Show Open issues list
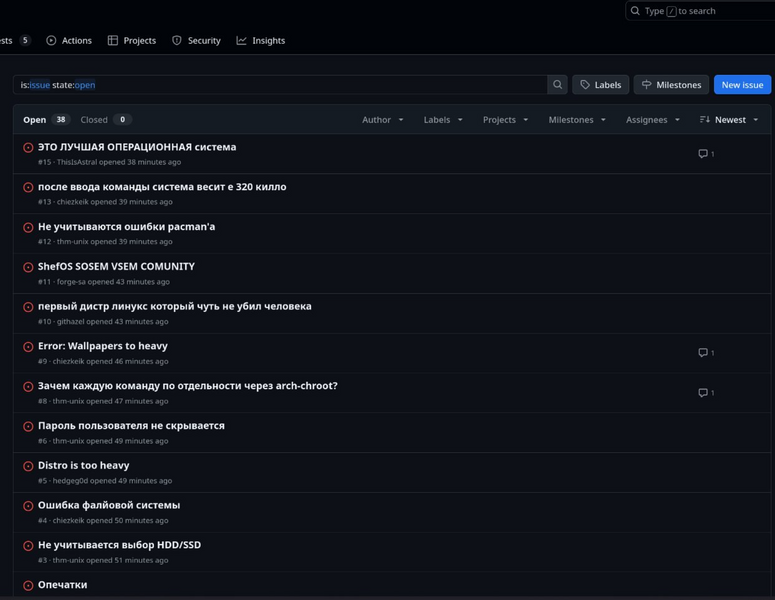Viewport: 775px width, 600px height. click(45, 120)
